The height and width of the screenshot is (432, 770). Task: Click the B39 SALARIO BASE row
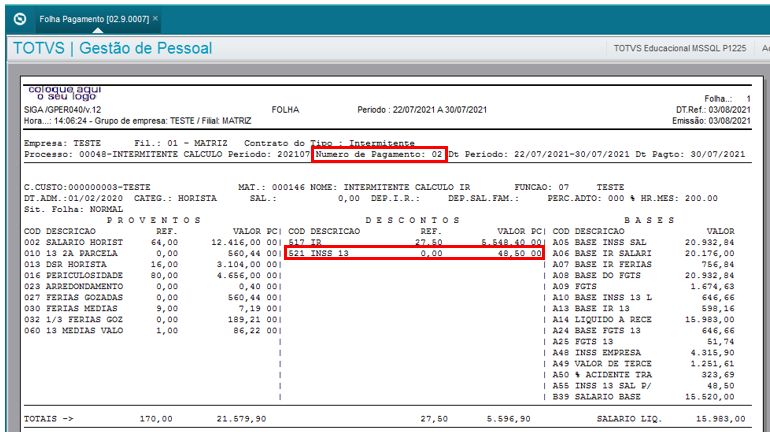(643, 397)
